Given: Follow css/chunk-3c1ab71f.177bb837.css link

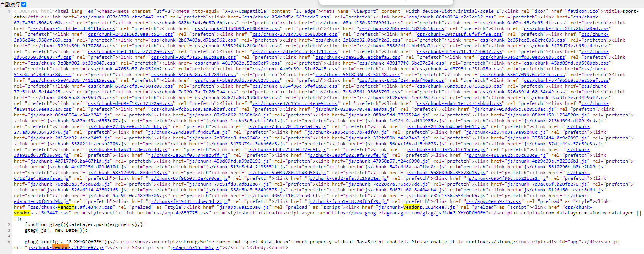Looking at the screenshot, I should (460, 51).
